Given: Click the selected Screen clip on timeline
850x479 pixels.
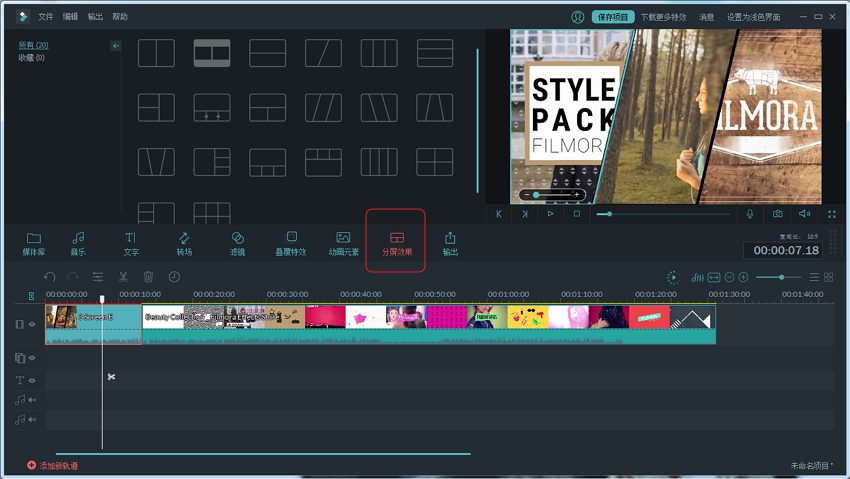Looking at the screenshot, I should pos(93,324).
